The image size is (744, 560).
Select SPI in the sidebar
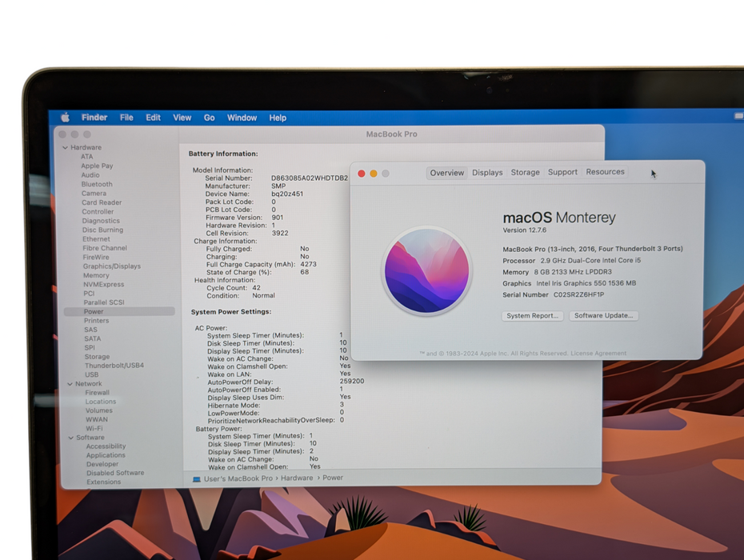click(x=90, y=347)
